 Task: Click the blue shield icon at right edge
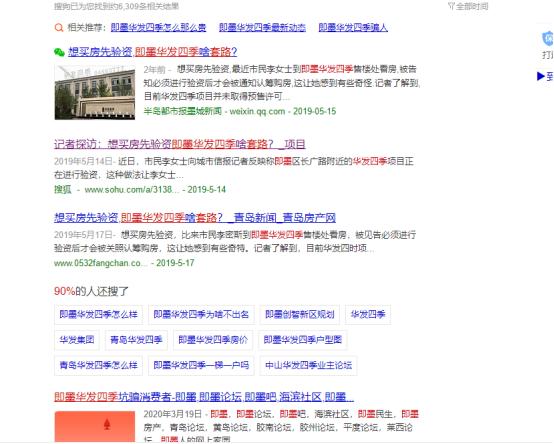pyautogui.click(x=548, y=39)
